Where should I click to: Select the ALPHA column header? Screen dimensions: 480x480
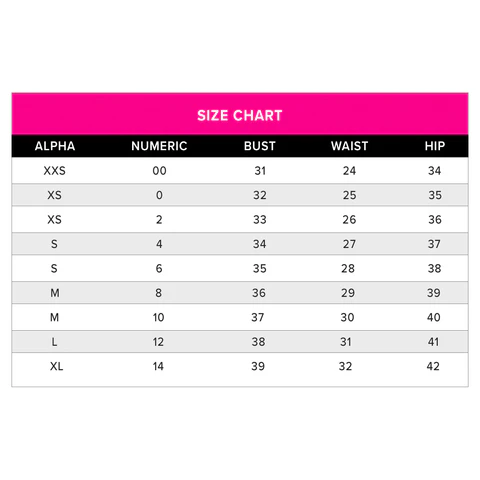pos(55,146)
